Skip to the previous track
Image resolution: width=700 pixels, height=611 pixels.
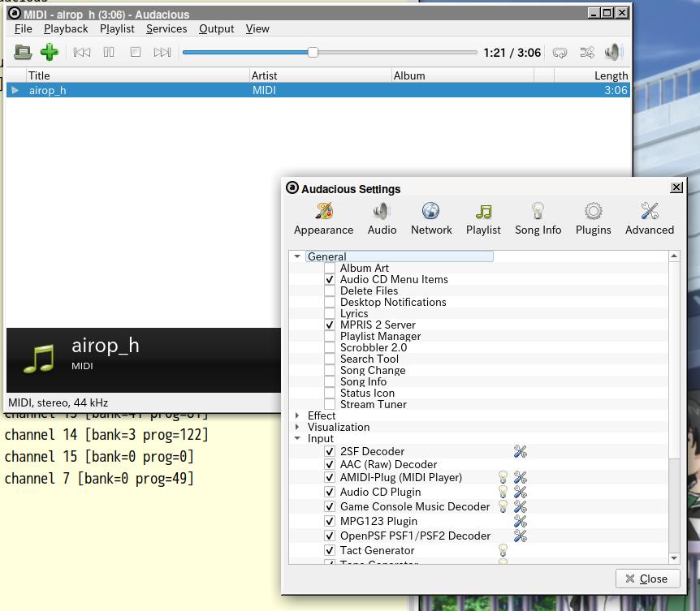pyautogui.click(x=82, y=52)
